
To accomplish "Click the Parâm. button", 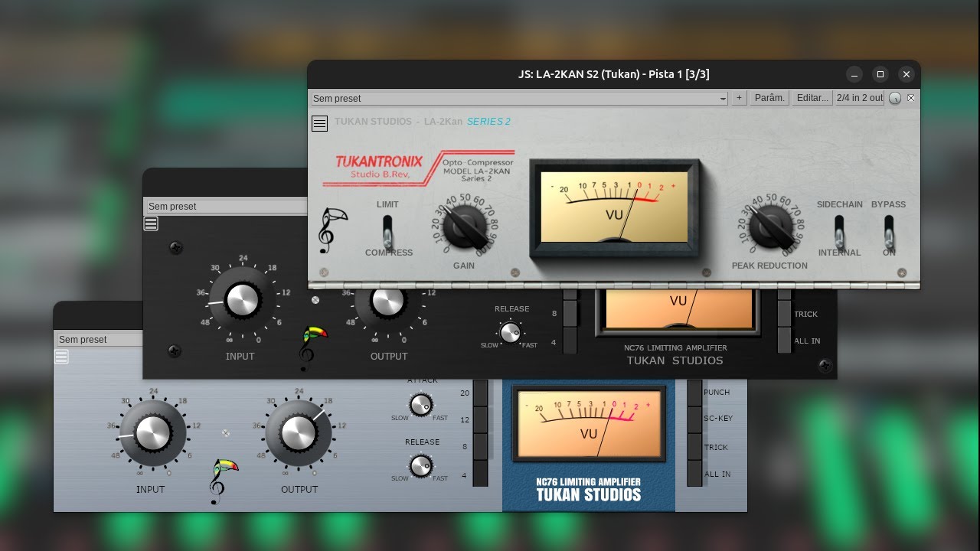I will (x=769, y=98).
